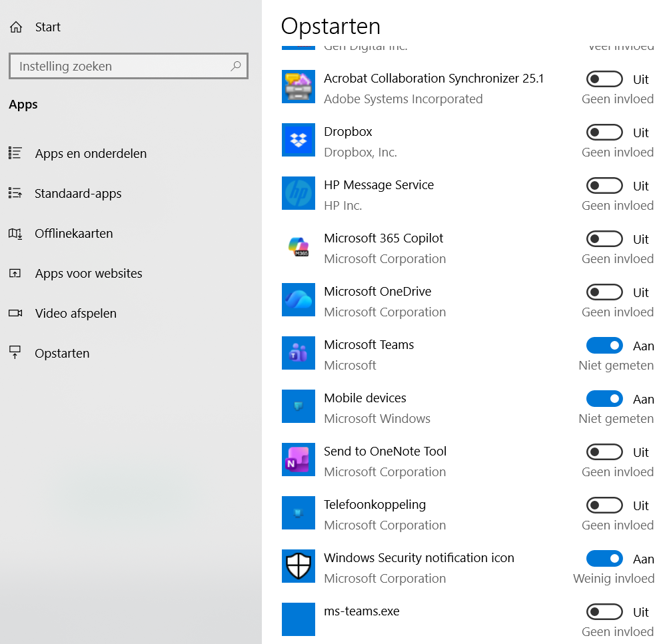Disable Microsoft Teams startup toggle
Image resolution: width=667 pixels, height=644 pixels.
click(x=604, y=346)
